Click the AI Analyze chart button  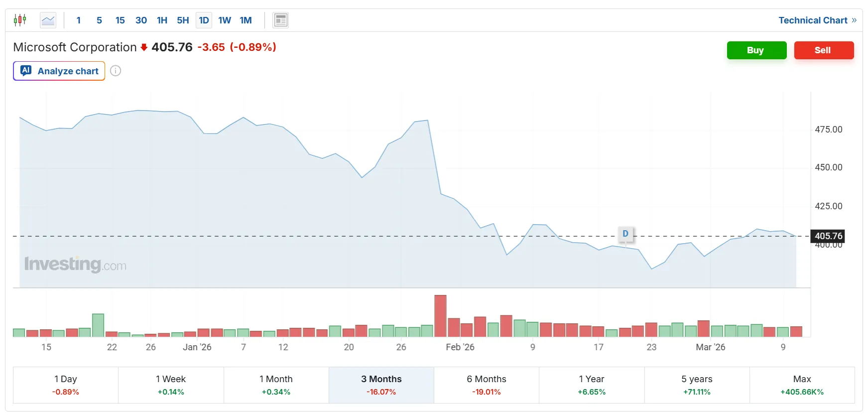[x=59, y=71]
